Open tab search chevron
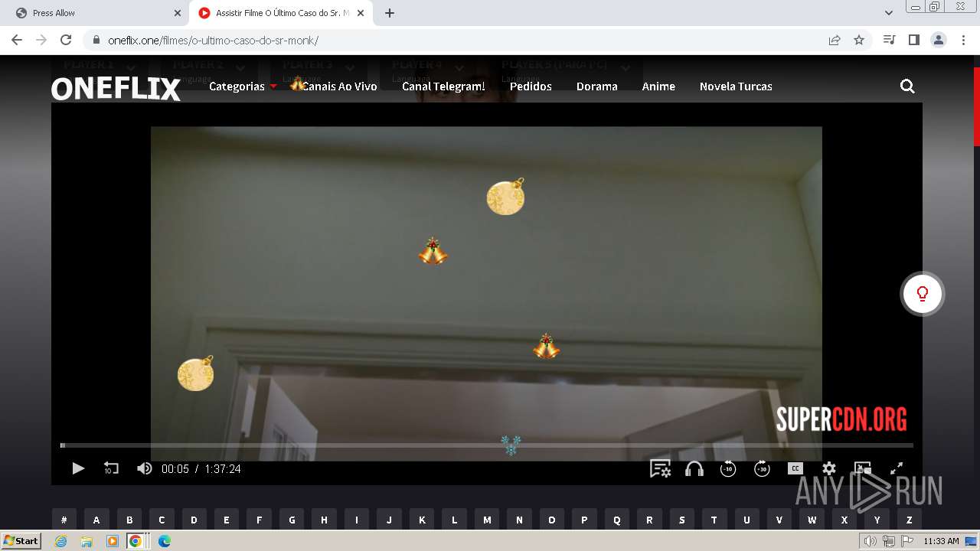This screenshot has width=980, height=551. (x=889, y=13)
